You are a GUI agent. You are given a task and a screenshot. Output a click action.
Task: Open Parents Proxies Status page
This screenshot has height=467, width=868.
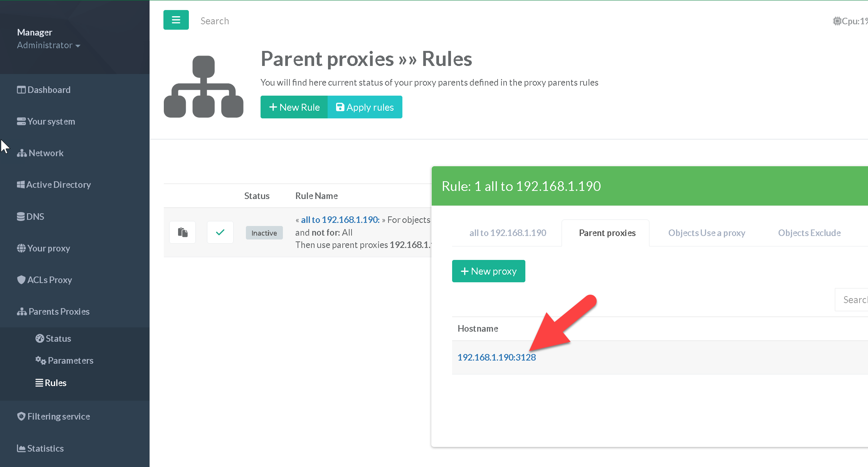53,339
